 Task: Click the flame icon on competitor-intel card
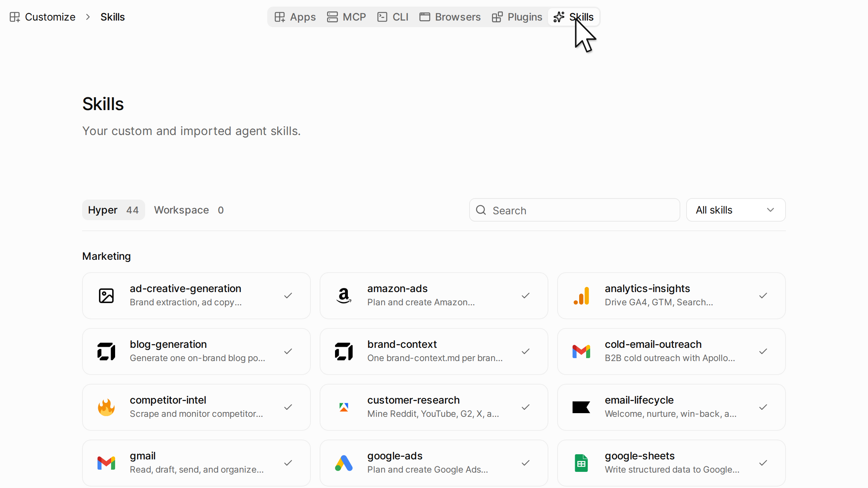[x=106, y=407]
